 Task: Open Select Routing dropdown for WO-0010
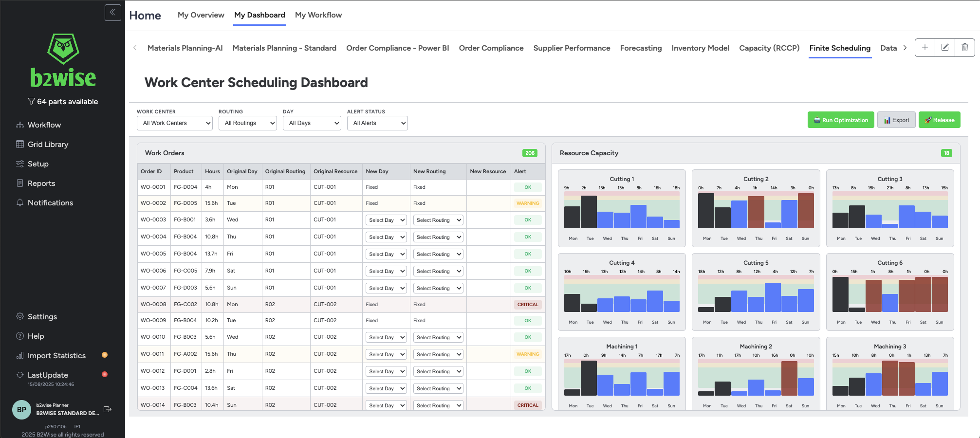pos(438,338)
